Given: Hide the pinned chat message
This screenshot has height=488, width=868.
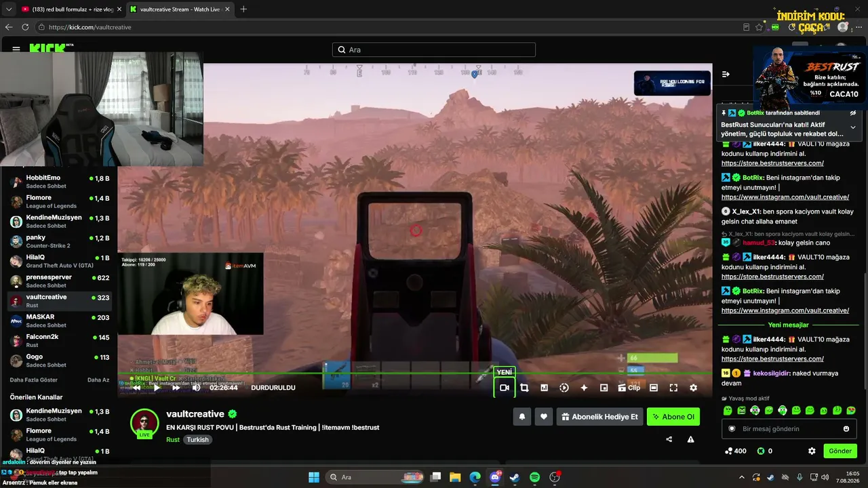Looking at the screenshot, I should [853, 113].
